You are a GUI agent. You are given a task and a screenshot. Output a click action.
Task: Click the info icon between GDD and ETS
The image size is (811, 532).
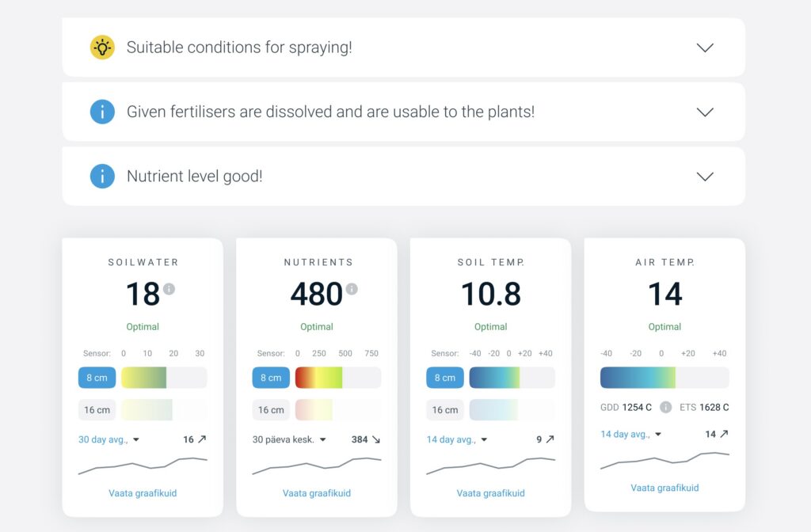coord(666,407)
